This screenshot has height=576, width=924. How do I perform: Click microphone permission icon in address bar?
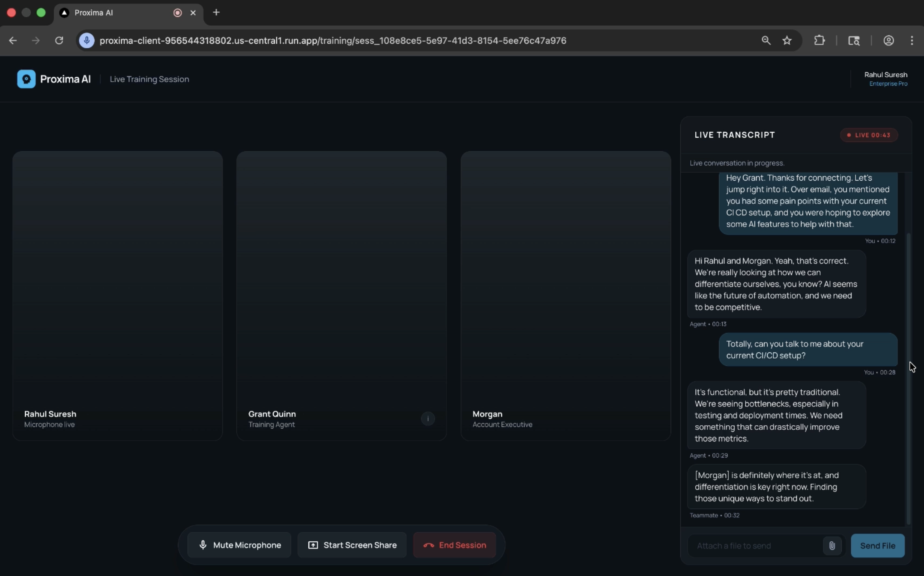[x=87, y=40]
